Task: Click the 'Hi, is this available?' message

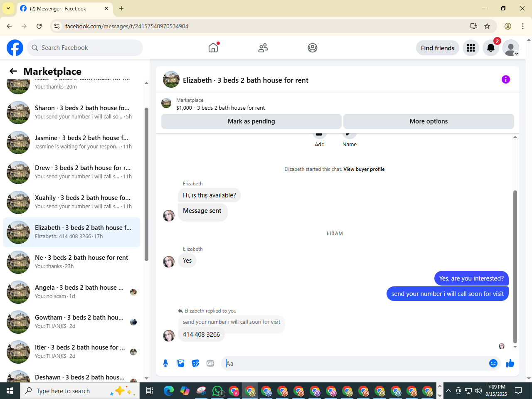Action: tap(209, 195)
